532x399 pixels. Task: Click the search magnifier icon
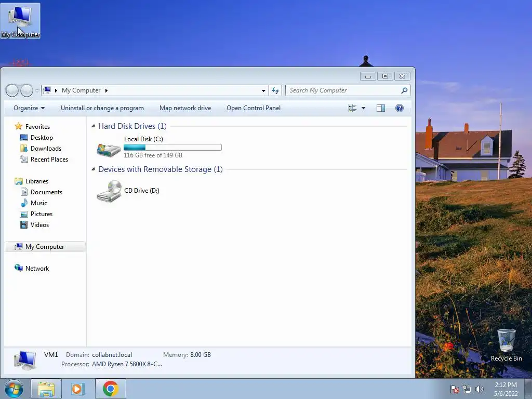click(404, 90)
